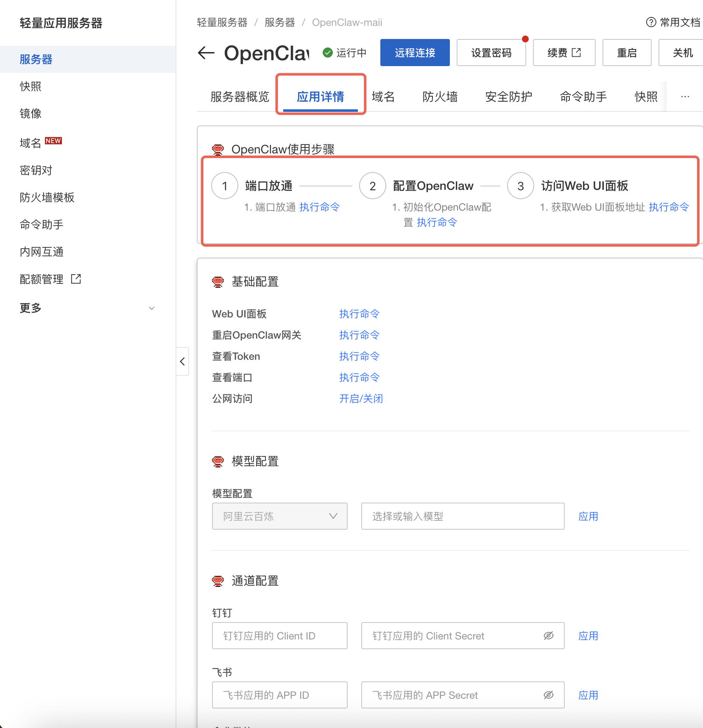
Task: Switch to the 防火墙 tab
Action: pyautogui.click(x=440, y=97)
